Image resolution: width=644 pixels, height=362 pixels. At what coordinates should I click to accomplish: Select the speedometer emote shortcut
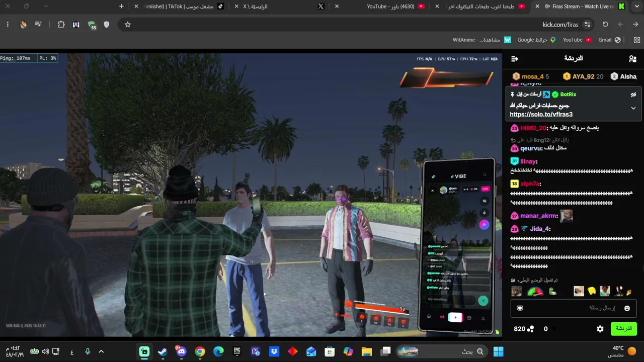pyautogui.click(x=535, y=291)
